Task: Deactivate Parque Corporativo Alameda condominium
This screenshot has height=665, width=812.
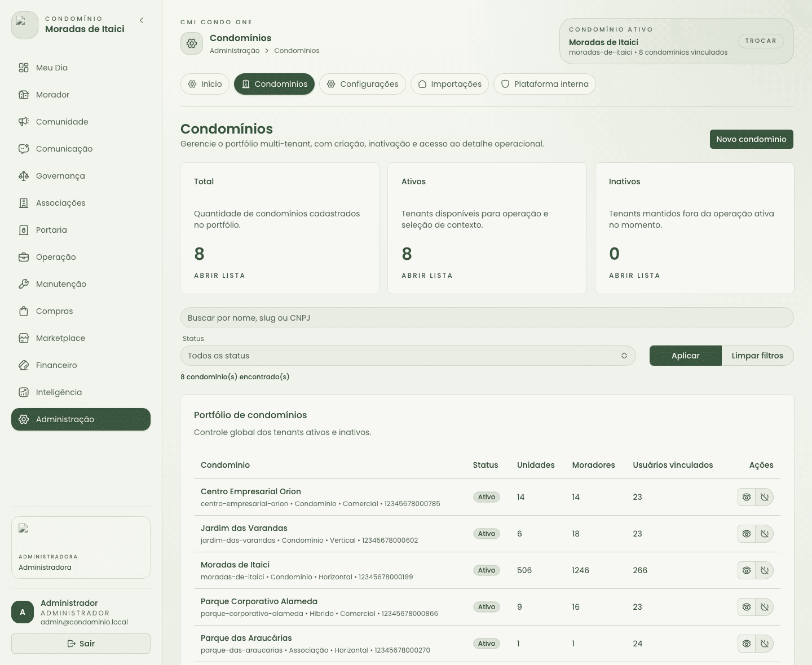Action: (x=765, y=607)
